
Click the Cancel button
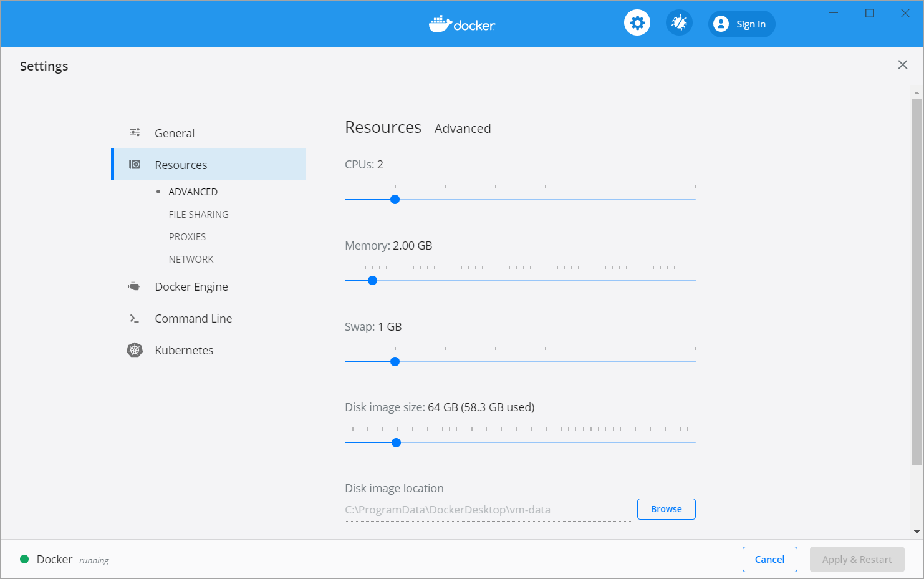[x=769, y=559]
